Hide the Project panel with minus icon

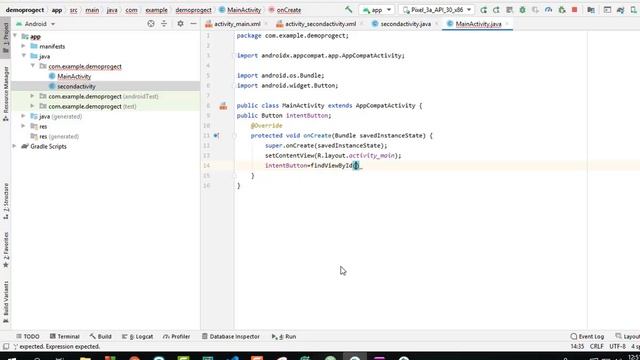tap(193, 24)
